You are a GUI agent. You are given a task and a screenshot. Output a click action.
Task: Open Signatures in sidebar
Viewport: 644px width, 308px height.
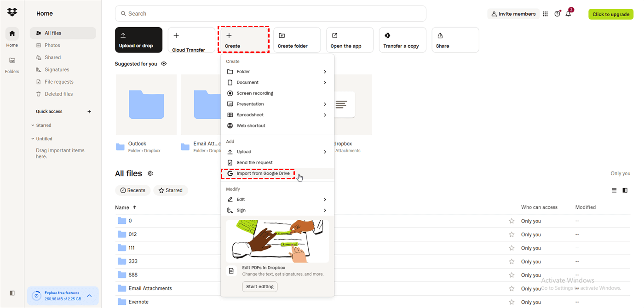pyautogui.click(x=63, y=69)
